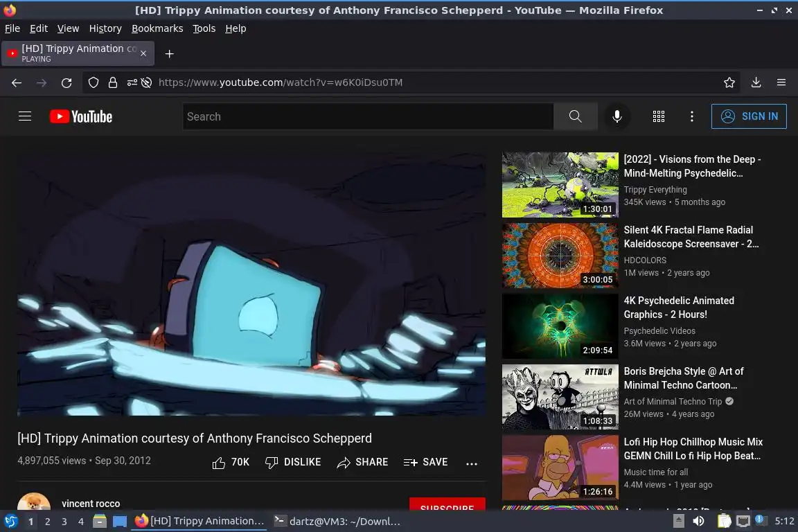Open the permissions icon in the address bar
The image size is (798, 532).
tap(132, 82)
